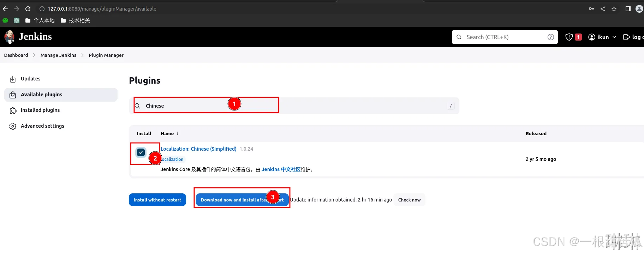The width and height of the screenshot is (644, 253).
Task: Open the Updates sidebar item
Action: coord(61,79)
